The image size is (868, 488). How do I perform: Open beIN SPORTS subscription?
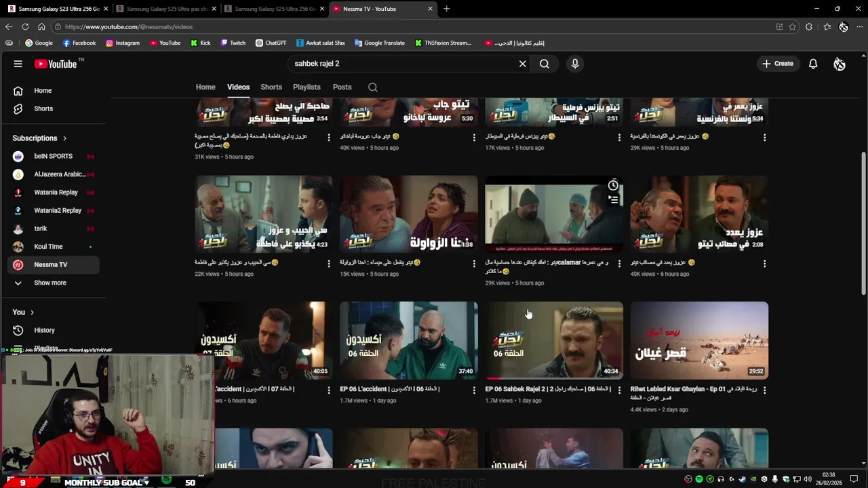point(54,156)
